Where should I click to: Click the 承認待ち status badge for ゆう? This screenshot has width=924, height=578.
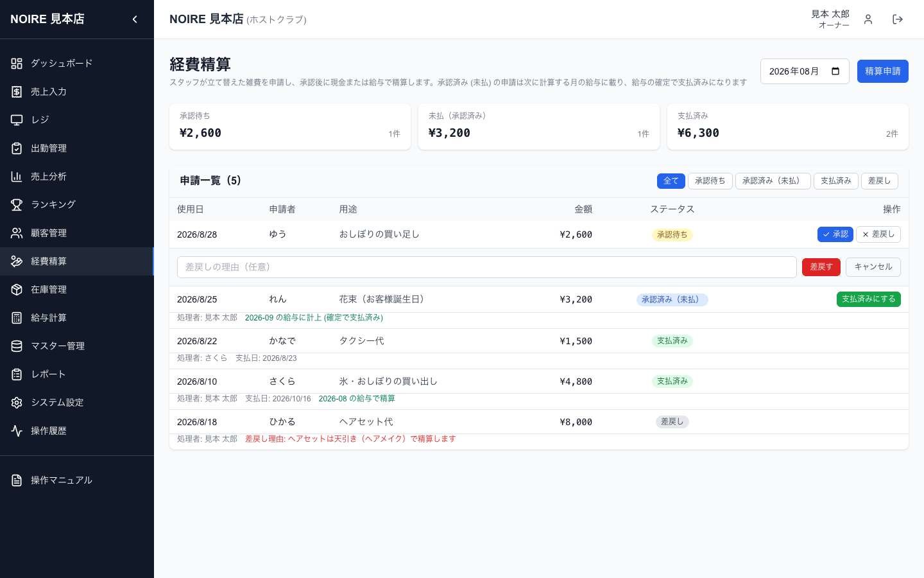coord(672,235)
